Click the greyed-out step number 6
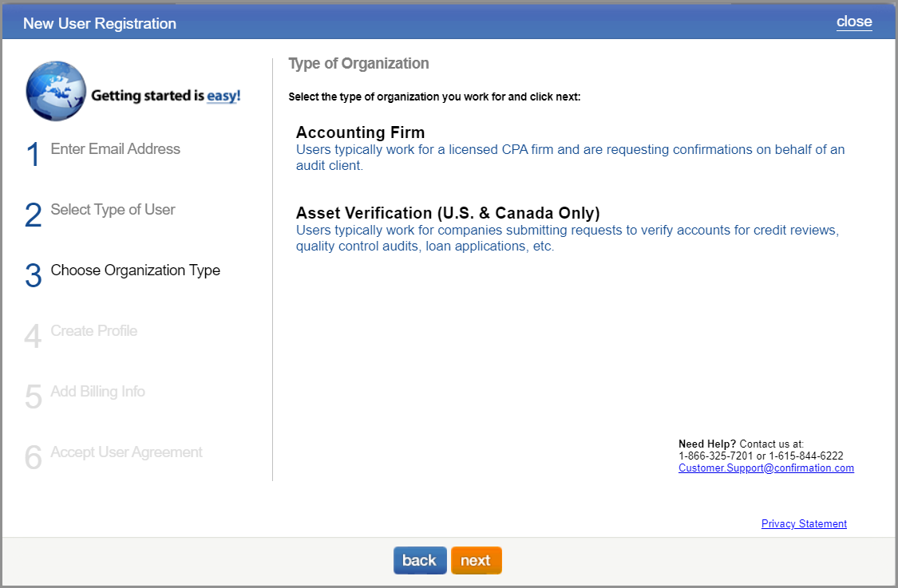The height and width of the screenshot is (588, 898). pyautogui.click(x=33, y=458)
